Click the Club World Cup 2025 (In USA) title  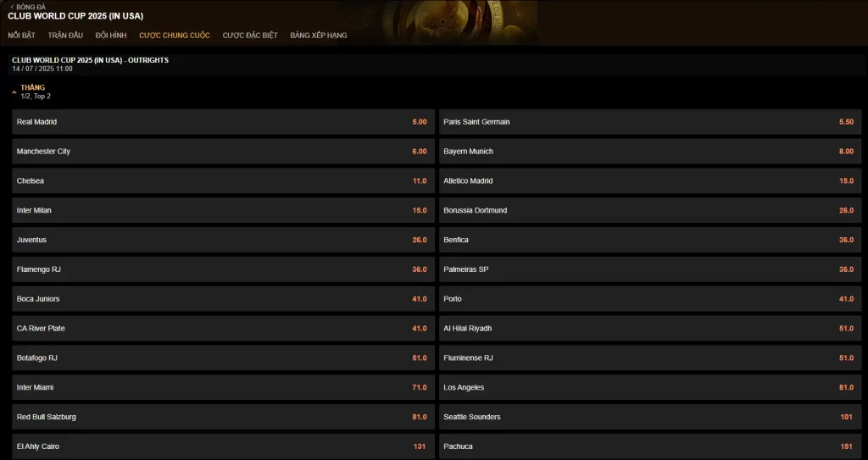click(x=75, y=16)
